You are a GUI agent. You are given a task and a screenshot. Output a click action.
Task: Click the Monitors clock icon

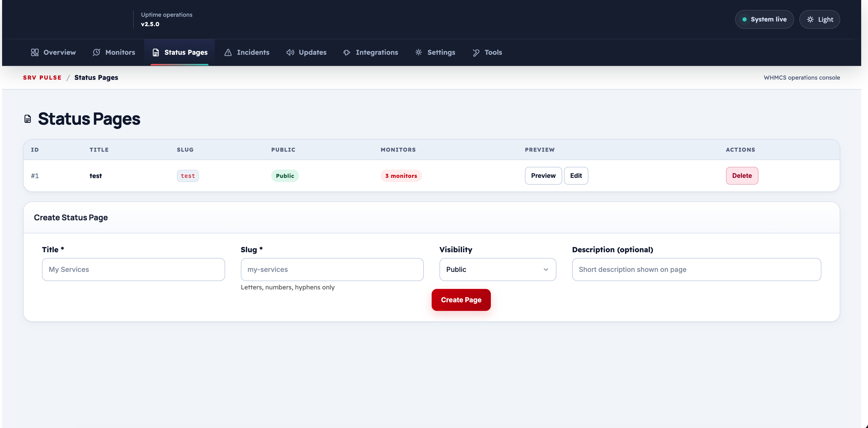(96, 52)
